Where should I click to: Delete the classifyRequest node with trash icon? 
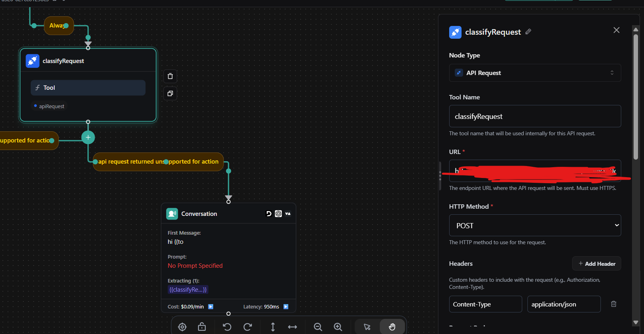point(170,76)
